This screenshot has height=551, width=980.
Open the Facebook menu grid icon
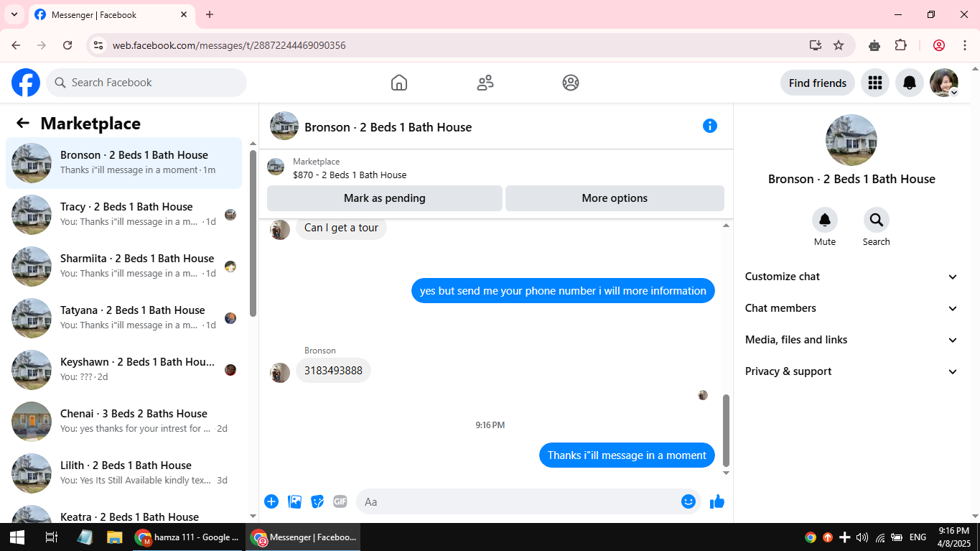[874, 83]
